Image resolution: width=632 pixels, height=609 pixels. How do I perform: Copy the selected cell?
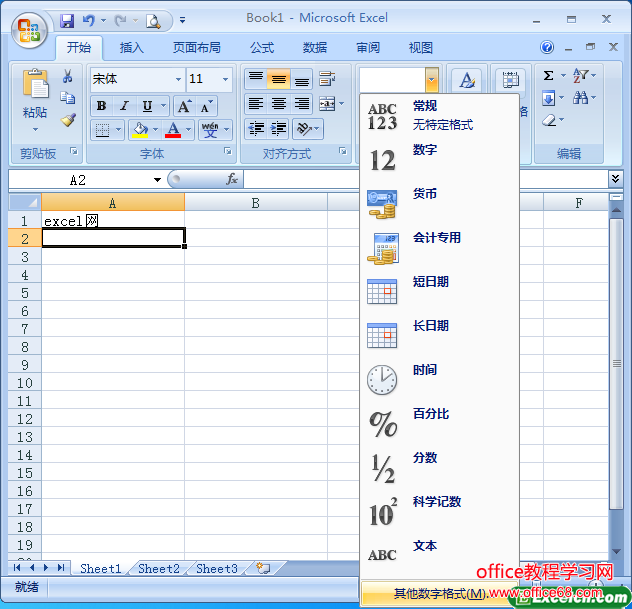(67, 98)
